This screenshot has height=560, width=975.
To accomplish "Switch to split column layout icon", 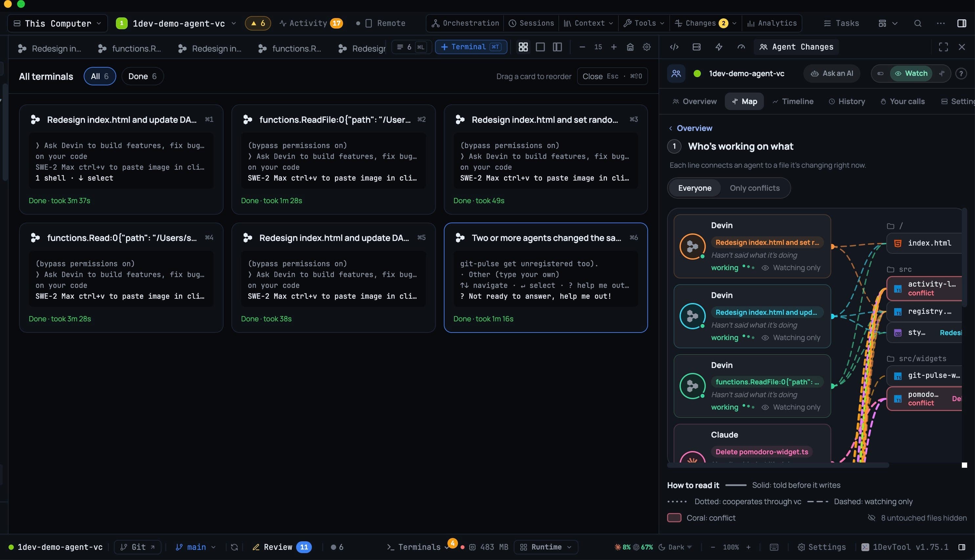I will point(557,47).
